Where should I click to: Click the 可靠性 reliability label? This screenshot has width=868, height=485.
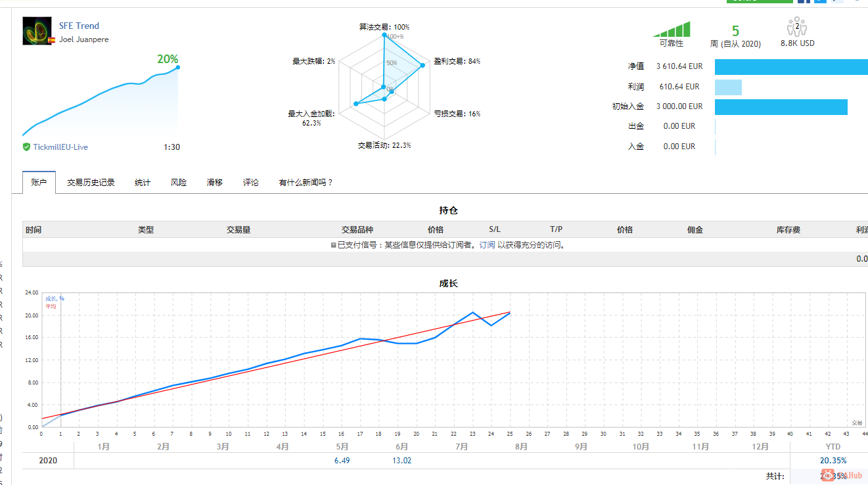pos(672,43)
